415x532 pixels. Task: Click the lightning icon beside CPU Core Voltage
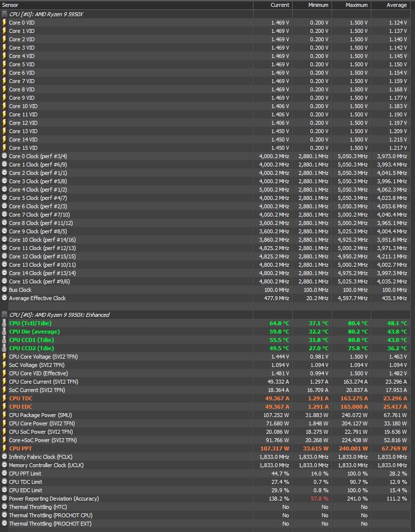(x=4, y=357)
